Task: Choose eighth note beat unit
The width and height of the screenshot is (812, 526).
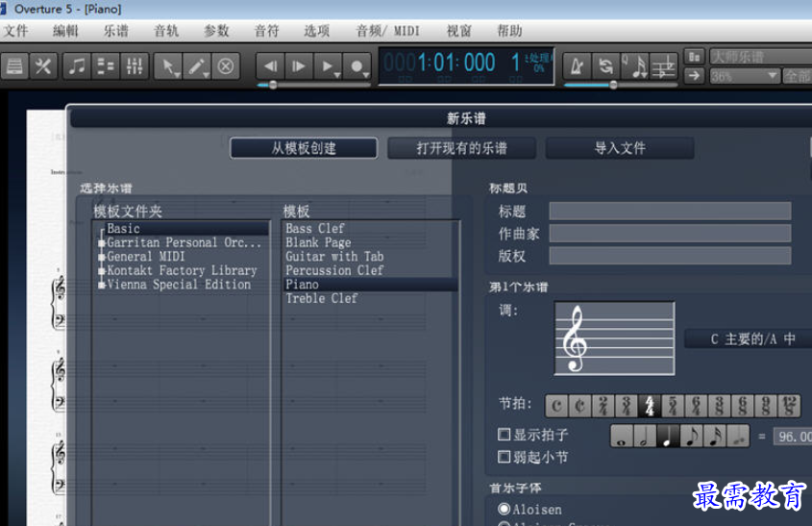Action: pos(691,437)
